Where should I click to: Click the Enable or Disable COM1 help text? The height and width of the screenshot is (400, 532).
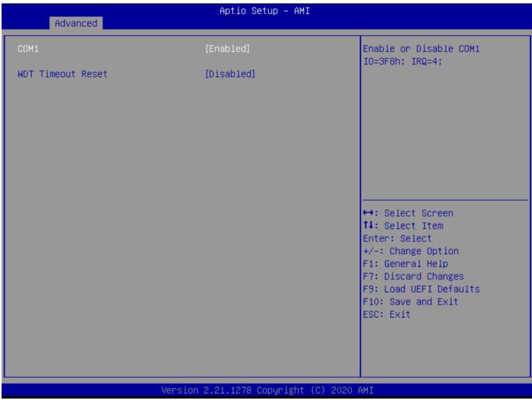click(x=421, y=49)
